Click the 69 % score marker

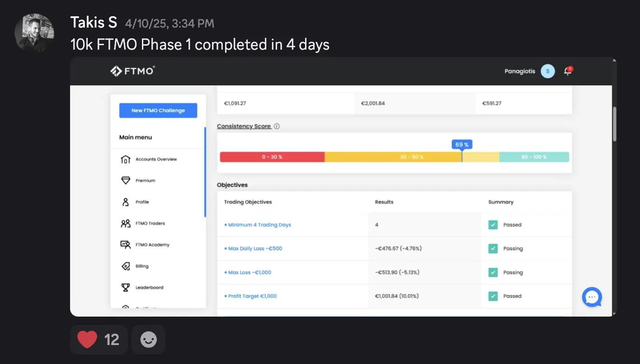pyautogui.click(x=462, y=145)
